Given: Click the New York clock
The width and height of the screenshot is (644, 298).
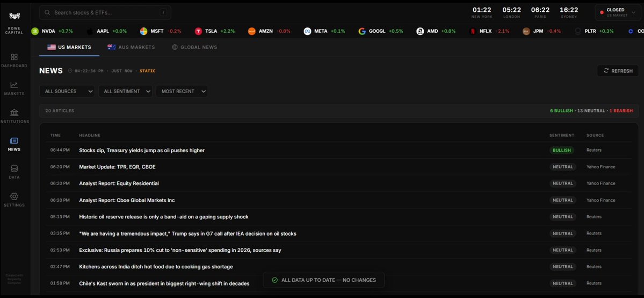Looking at the screenshot, I should click(x=482, y=12).
